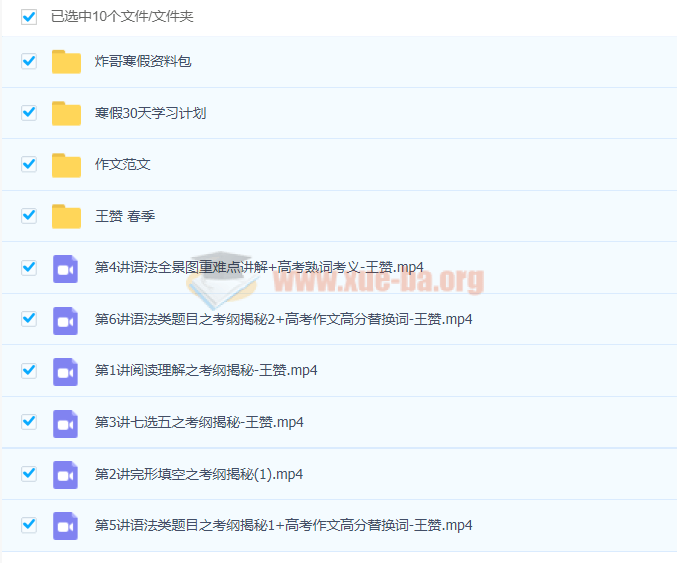The image size is (677, 563).
Task: Click the video icon for 第6讲语法类题目 file
Action: tap(66, 320)
